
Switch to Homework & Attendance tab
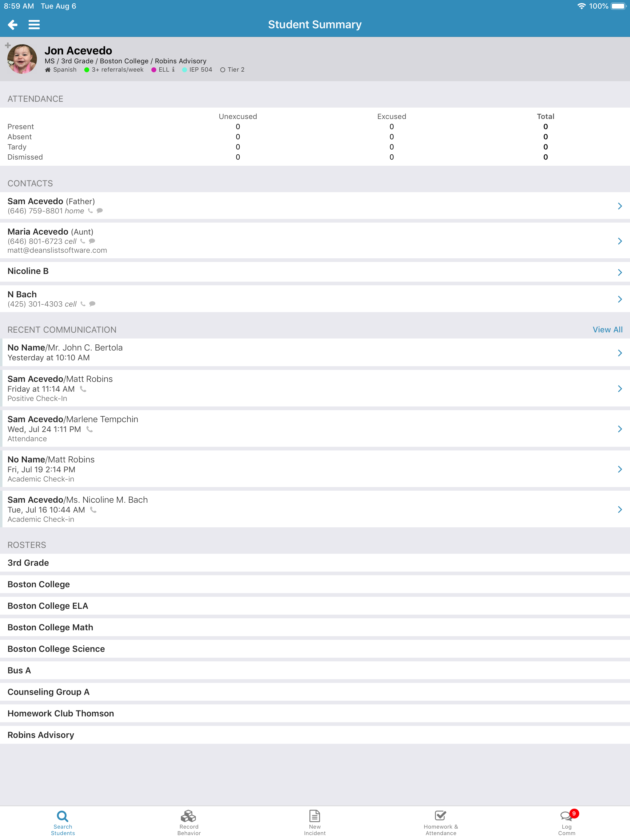pos(441,822)
